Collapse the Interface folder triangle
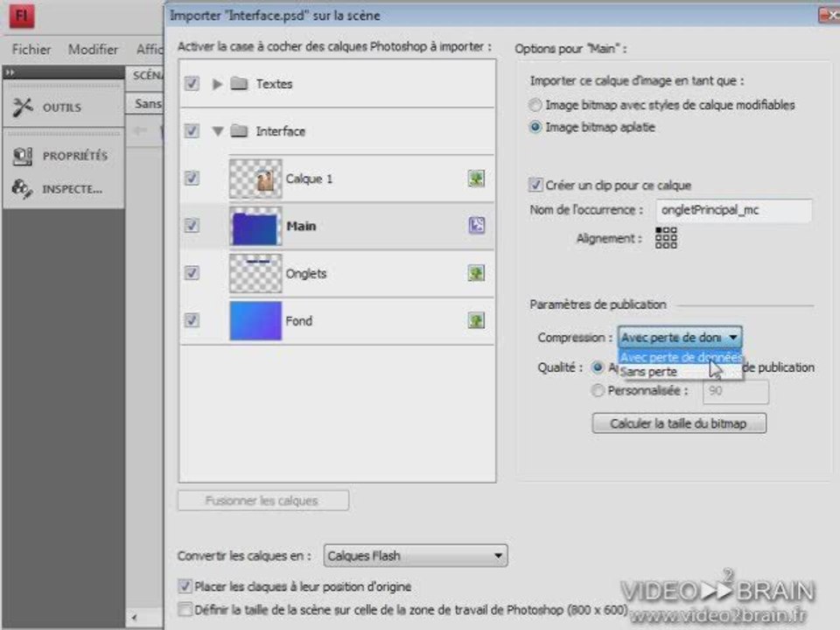Image resolution: width=840 pixels, height=630 pixels. tap(217, 131)
